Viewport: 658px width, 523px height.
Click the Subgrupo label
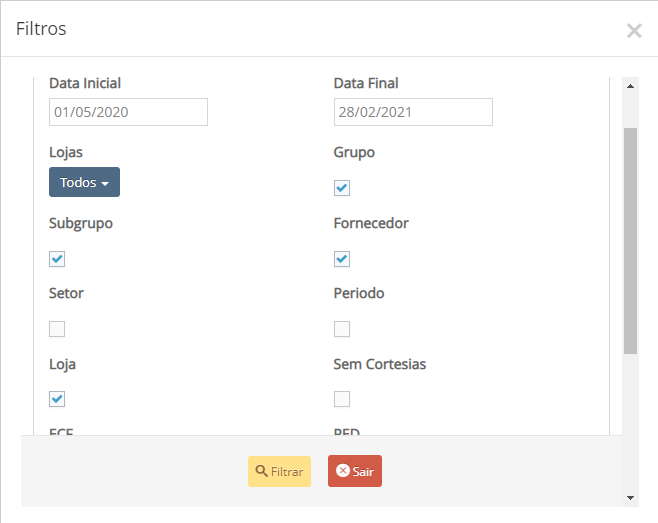[81, 223]
